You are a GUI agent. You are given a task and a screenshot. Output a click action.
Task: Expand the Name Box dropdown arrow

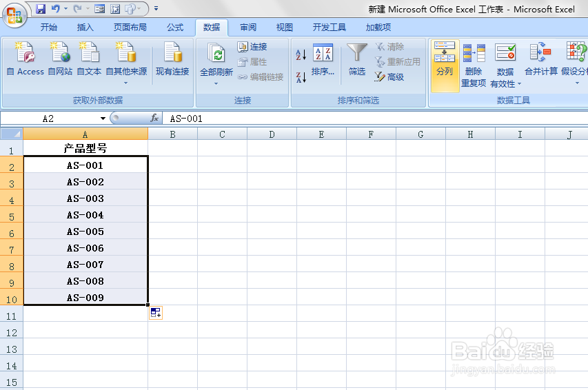pos(103,119)
